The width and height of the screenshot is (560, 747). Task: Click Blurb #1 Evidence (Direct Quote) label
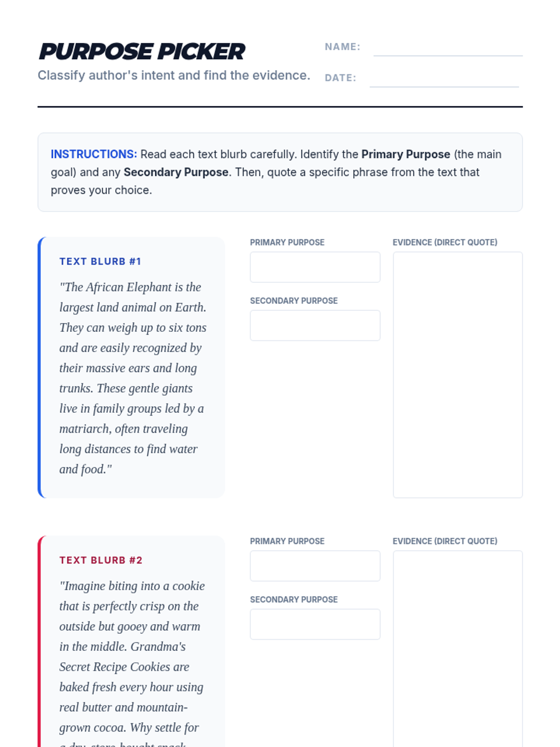point(445,242)
